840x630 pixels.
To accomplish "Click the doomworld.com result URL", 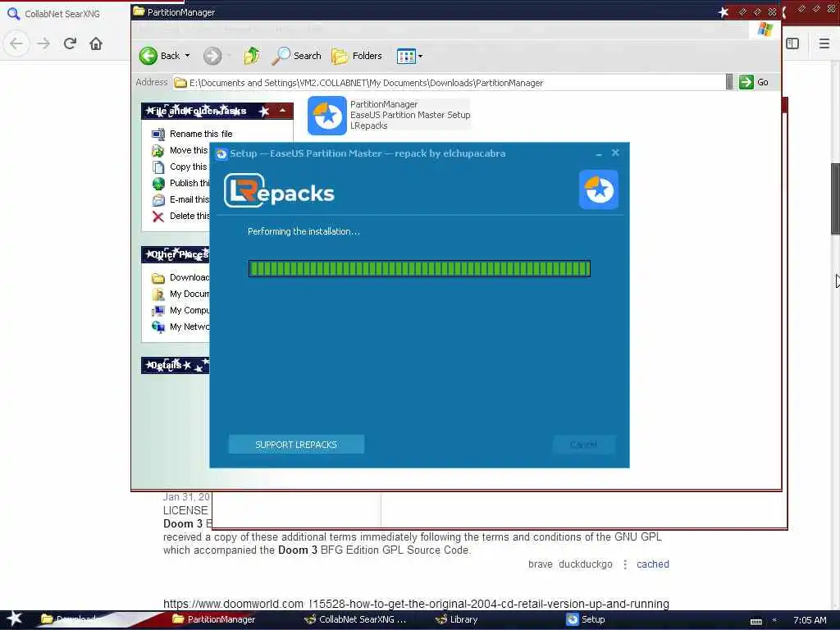I will (416, 604).
